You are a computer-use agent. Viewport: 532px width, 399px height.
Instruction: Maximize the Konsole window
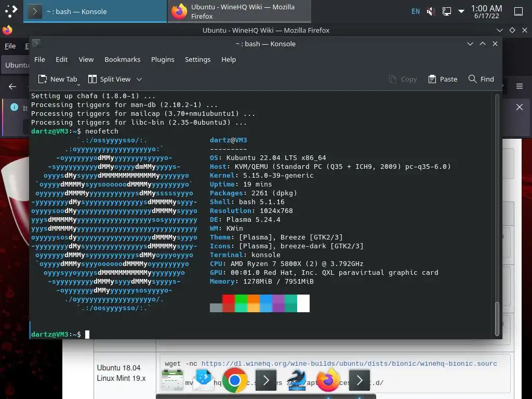click(483, 44)
